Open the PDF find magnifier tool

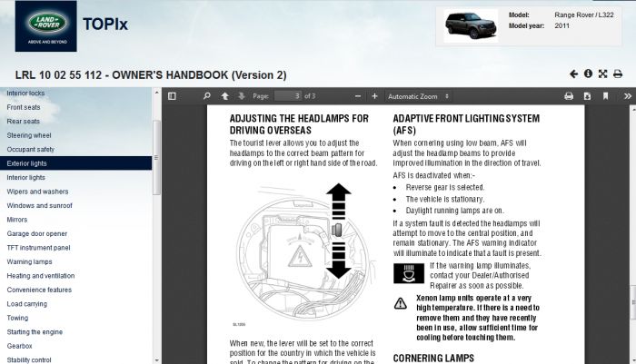click(207, 96)
